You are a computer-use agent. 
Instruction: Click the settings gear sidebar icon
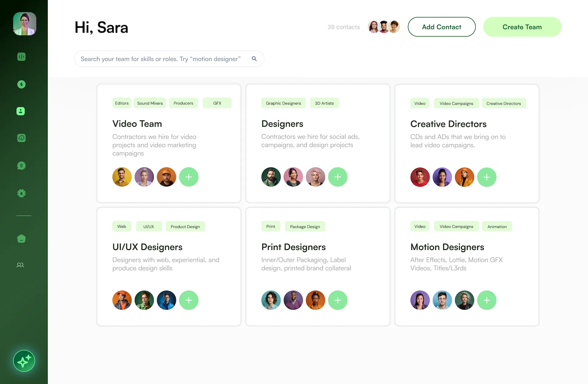[x=21, y=193]
